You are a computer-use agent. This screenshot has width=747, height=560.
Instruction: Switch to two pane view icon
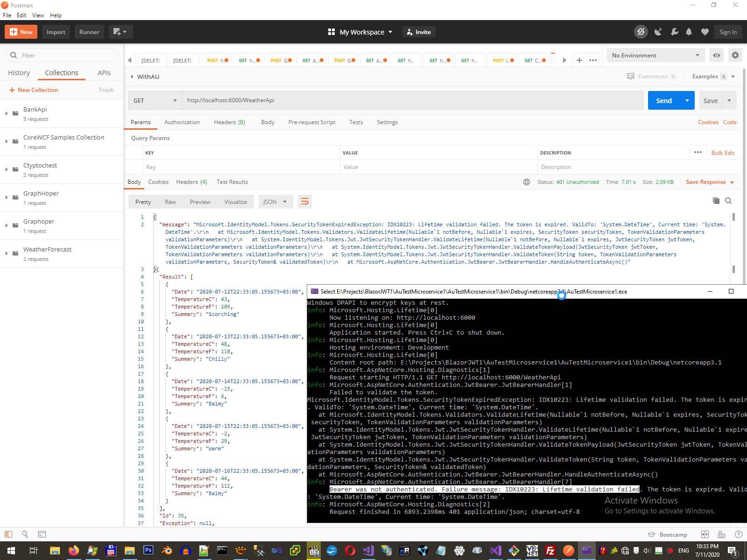(x=705, y=534)
